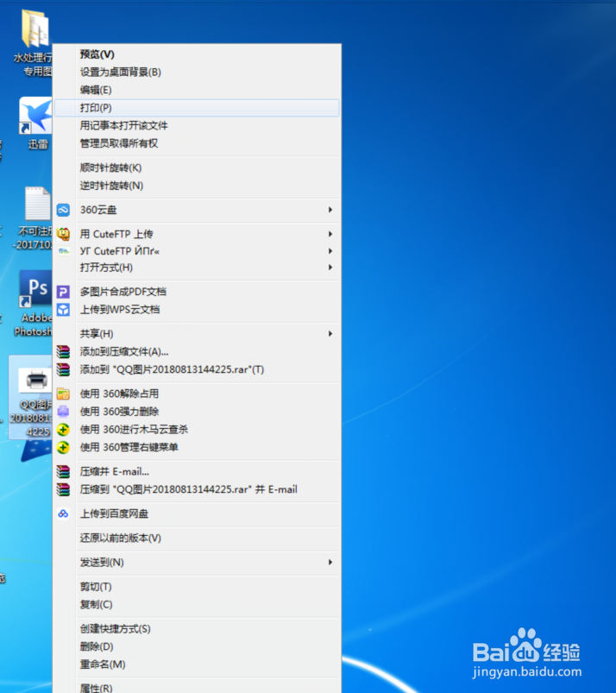Image resolution: width=616 pixels, height=693 pixels.
Task: Choose 预览(V) from the context menu
Action: pyautogui.click(x=197, y=54)
